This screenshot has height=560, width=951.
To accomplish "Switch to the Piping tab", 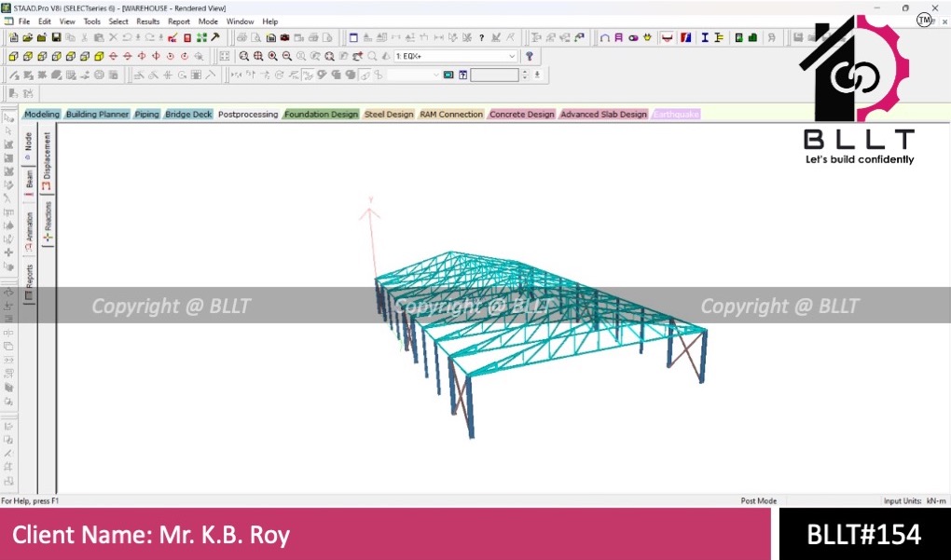I will [x=146, y=114].
